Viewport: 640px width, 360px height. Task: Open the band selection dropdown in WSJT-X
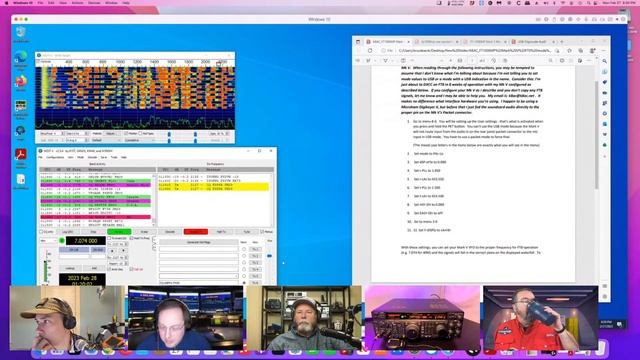pyautogui.click(x=48, y=241)
